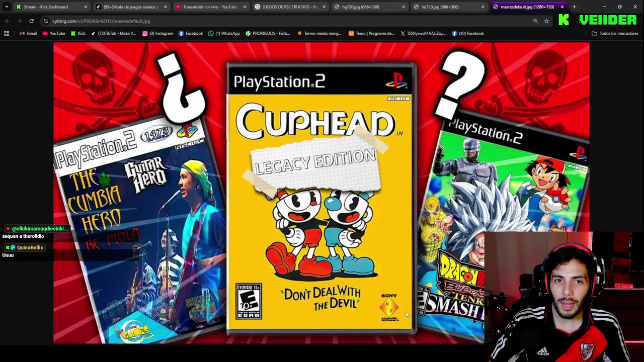Switch to Venta de juegos usados TikTok tab
Screen dimensions: 644x362
(x=131, y=7)
